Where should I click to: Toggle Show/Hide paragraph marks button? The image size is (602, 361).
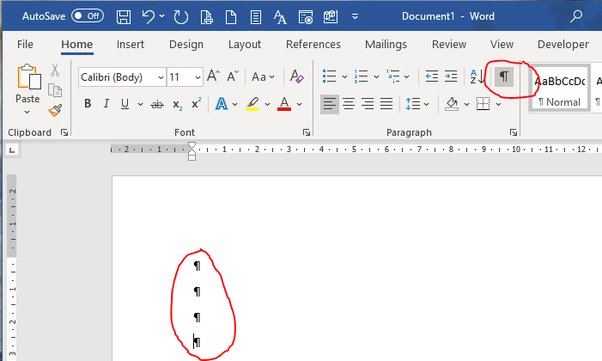click(x=504, y=76)
